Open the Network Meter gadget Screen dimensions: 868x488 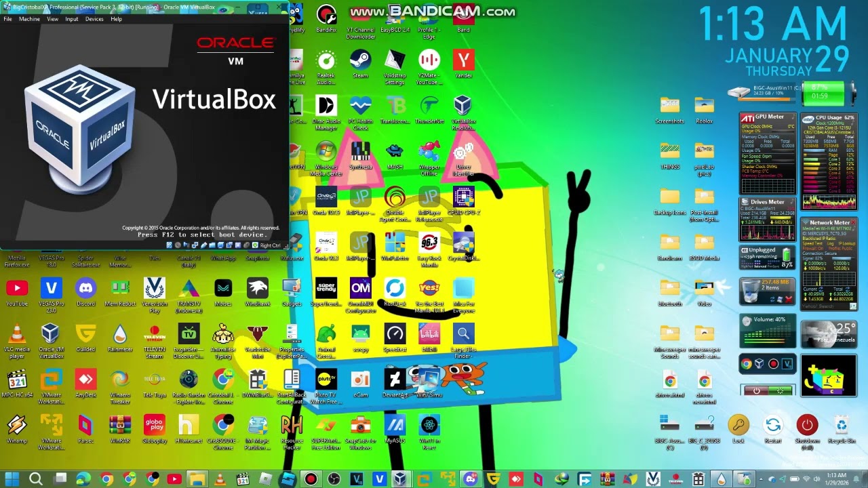[829, 264]
